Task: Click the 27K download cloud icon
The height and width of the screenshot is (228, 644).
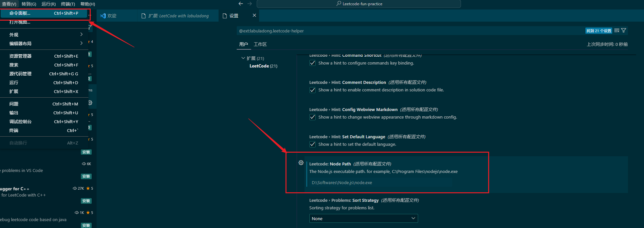Action: (x=75, y=188)
